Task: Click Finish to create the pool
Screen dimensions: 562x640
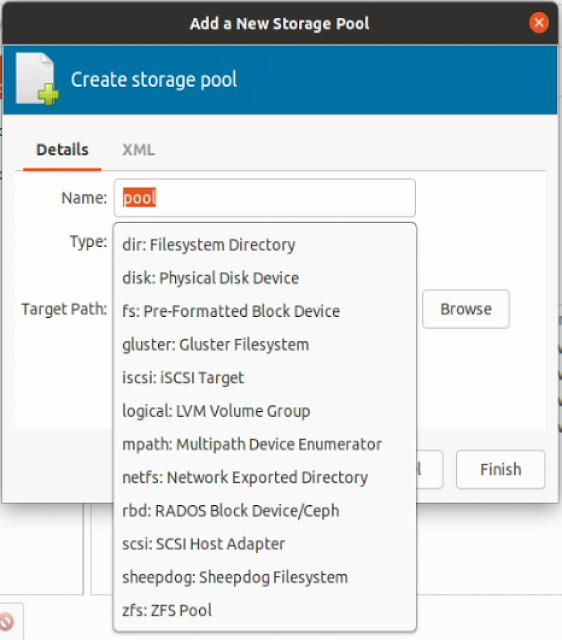Action: pos(500,469)
